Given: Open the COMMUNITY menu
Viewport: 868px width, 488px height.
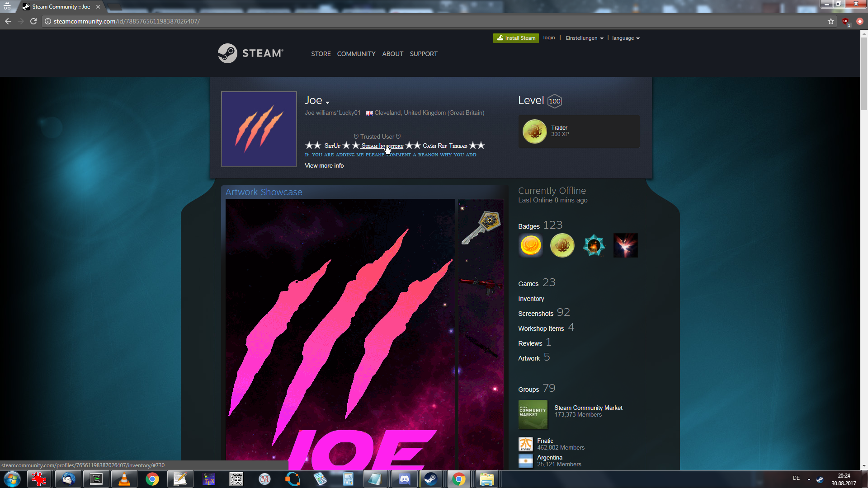Looking at the screenshot, I should coord(356,54).
